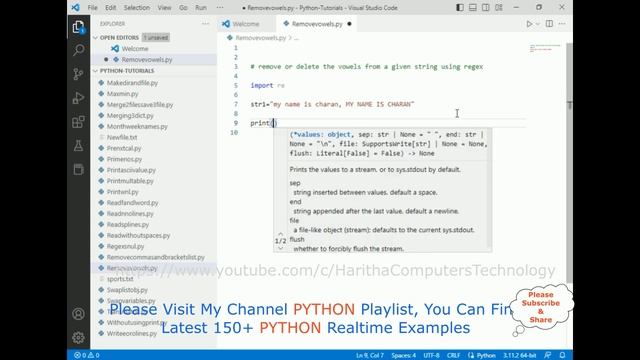
Task: Select Welcome in Open Editors list
Action: pos(135,49)
